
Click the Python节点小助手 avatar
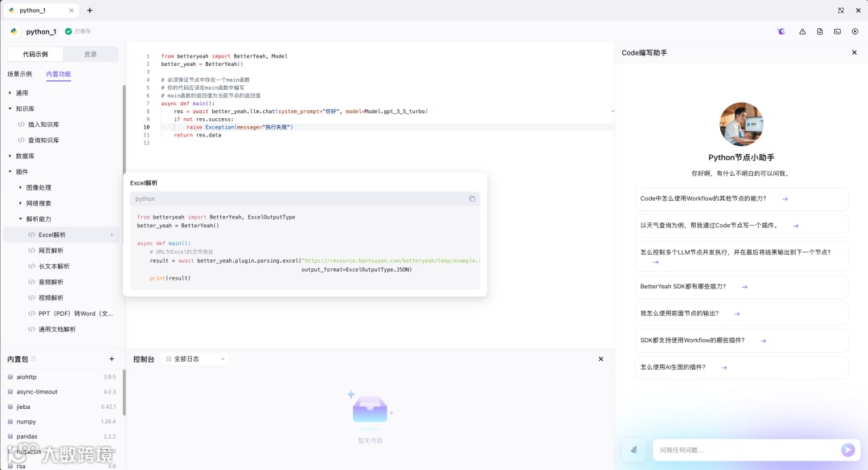click(741, 124)
